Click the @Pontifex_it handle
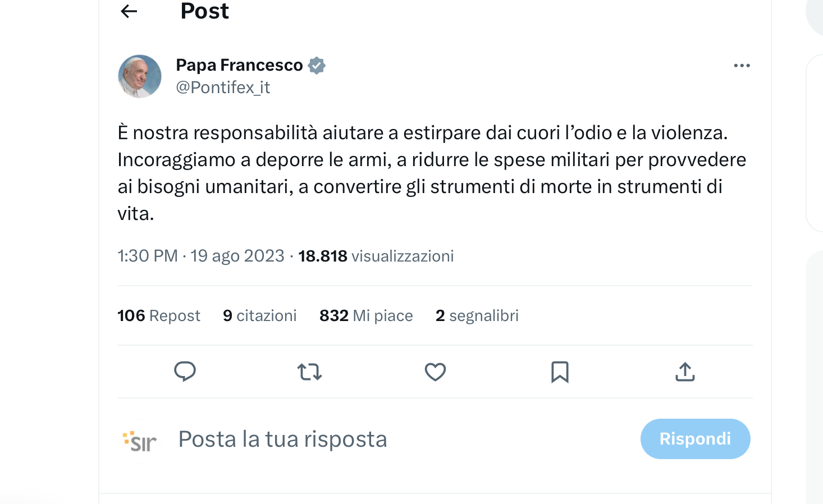823x504 pixels. coord(223,88)
